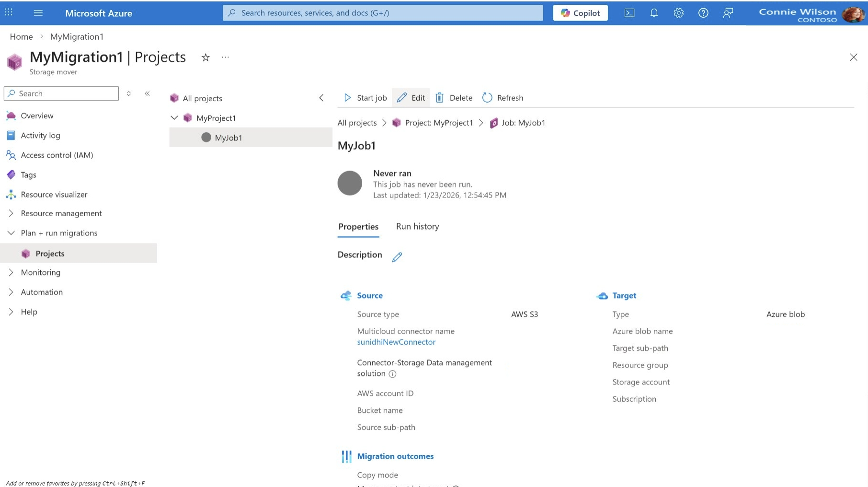Select the MyProject1 tree label
This screenshot has height=487, width=868.
pos(216,118)
